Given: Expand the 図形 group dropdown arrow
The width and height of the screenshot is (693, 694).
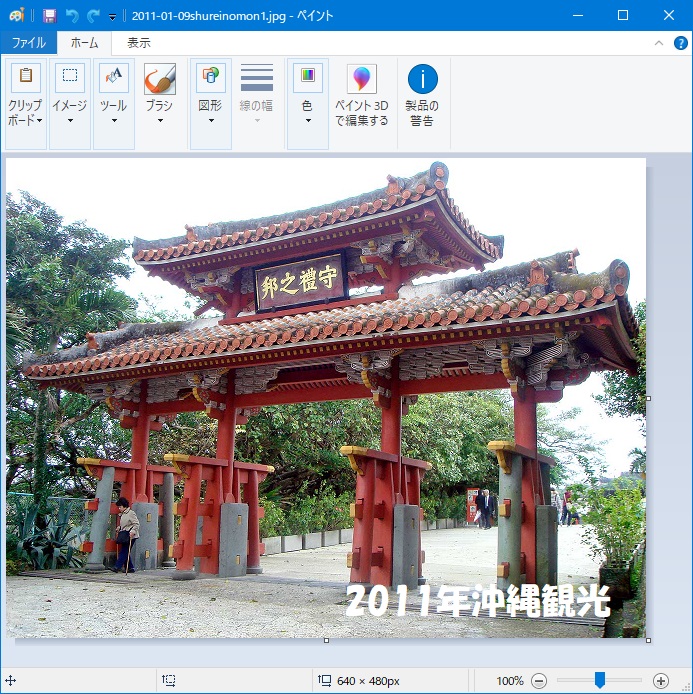Looking at the screenshot, I should click(x=211, y=120).
